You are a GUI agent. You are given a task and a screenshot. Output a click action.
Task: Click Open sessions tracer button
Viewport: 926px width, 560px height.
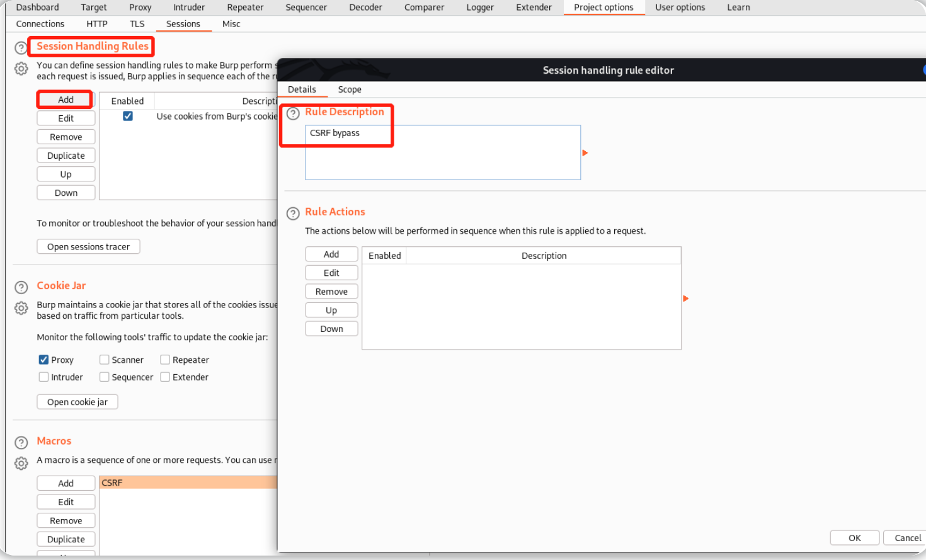pyautogui.click(x=88, y=247)
